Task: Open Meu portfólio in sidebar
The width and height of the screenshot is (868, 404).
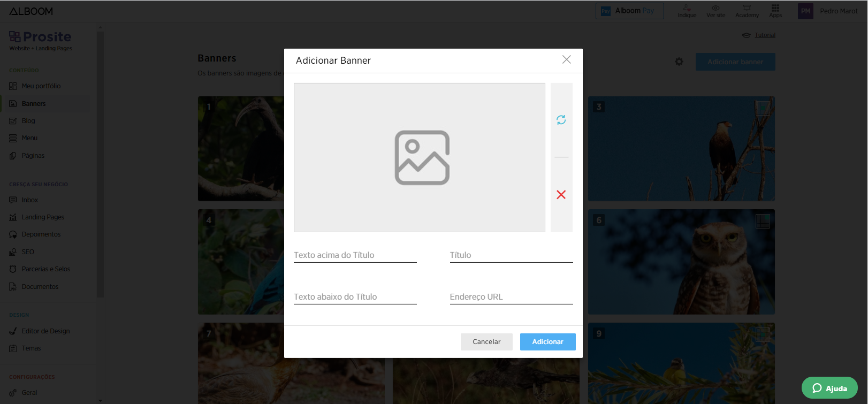Action: click(41, 86)
